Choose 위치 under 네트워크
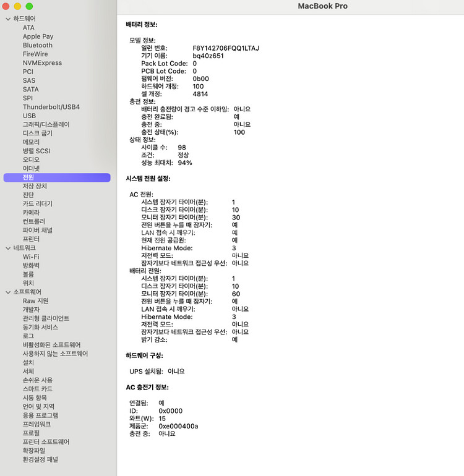 point(28,283)
